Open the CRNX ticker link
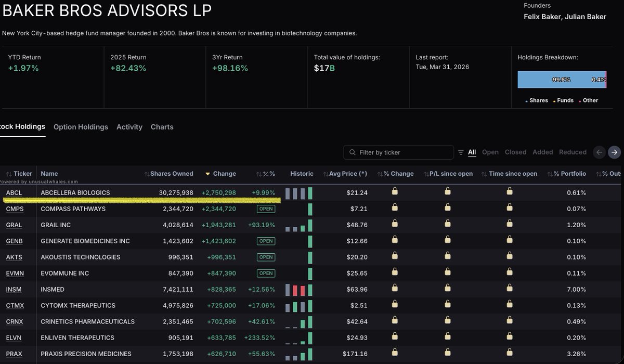The image size is (624, 364). [15, 321]
